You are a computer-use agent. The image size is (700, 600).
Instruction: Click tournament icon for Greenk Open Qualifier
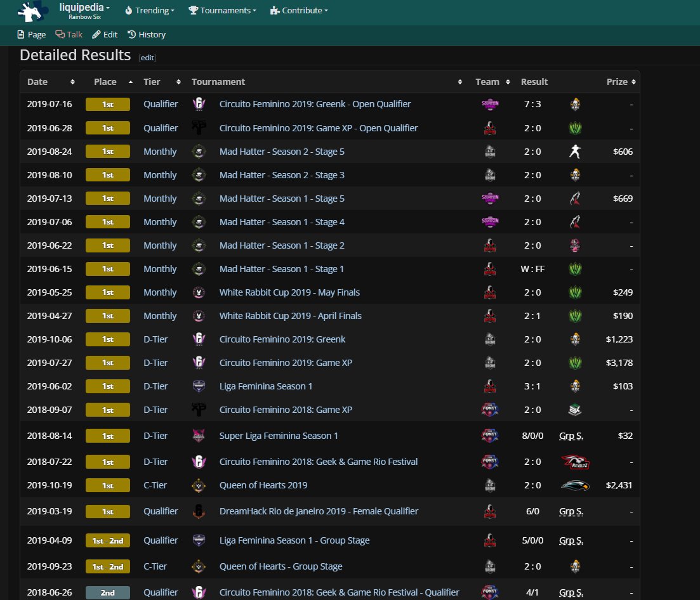[x=199, y=104]
